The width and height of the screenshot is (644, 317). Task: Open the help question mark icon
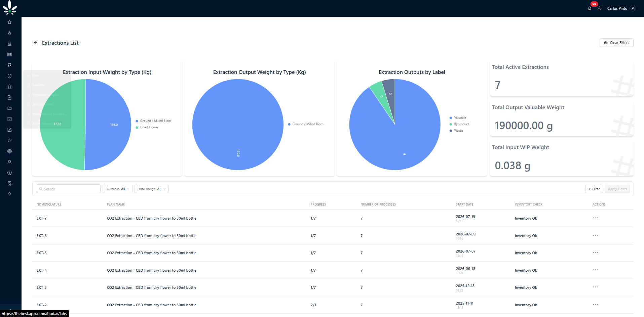(9, 194)
